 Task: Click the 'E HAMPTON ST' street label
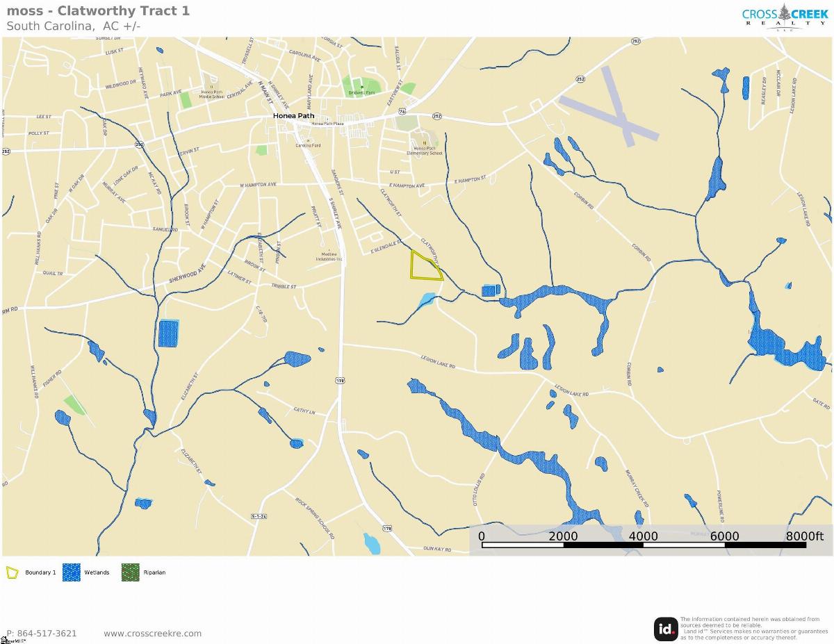click(471, 179)
